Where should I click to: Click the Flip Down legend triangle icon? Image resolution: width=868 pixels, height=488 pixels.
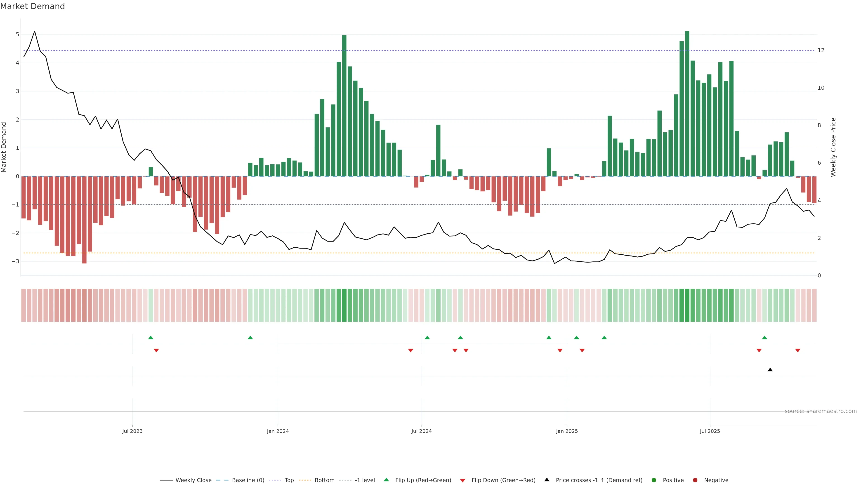(x=463, y=480)
